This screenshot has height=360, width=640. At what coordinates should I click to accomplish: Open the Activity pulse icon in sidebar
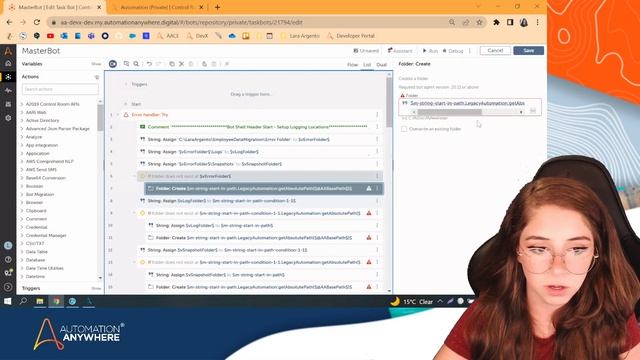click(x=8, y=90)
